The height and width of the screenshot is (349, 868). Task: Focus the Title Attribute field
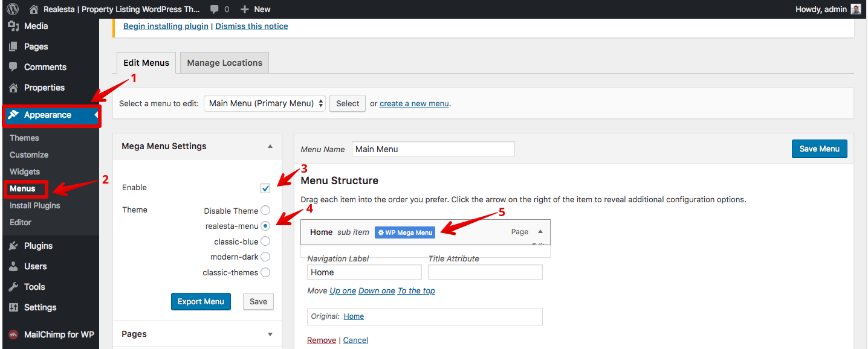[x=485, y=272]
